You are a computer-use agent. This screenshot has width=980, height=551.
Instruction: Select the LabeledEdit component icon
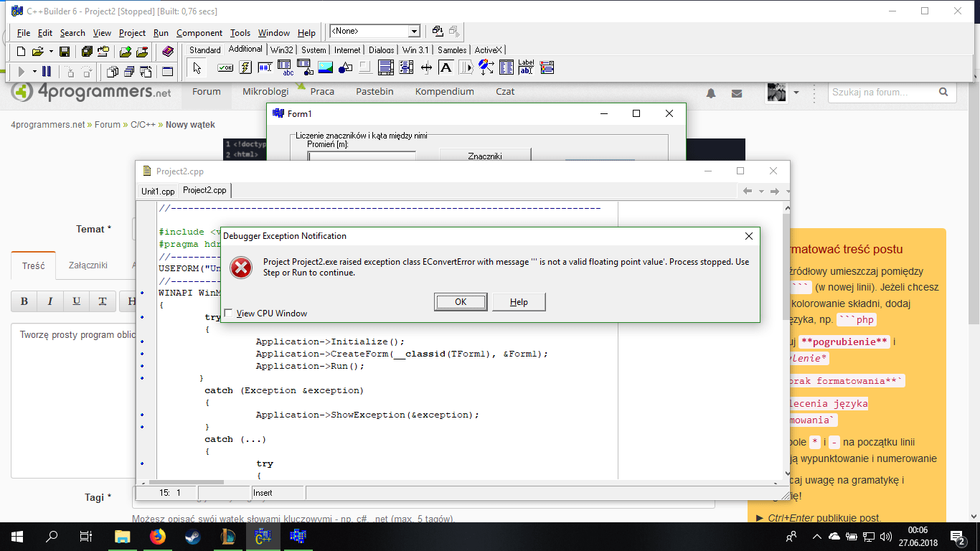coord(527,68)
